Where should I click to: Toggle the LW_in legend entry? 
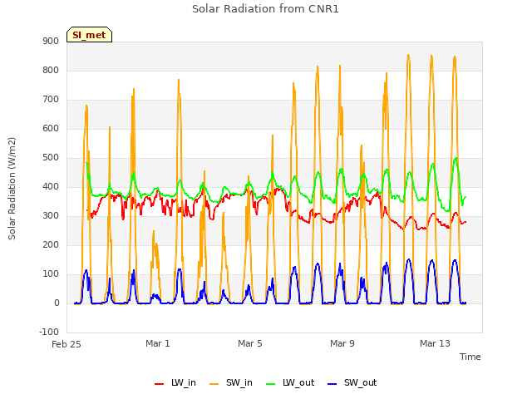[175, 382]
